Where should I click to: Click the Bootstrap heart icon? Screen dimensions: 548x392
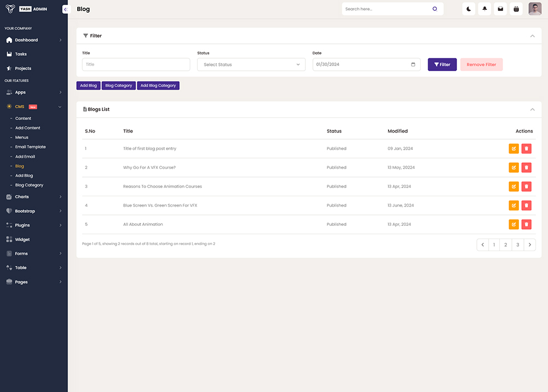(9, 211)
